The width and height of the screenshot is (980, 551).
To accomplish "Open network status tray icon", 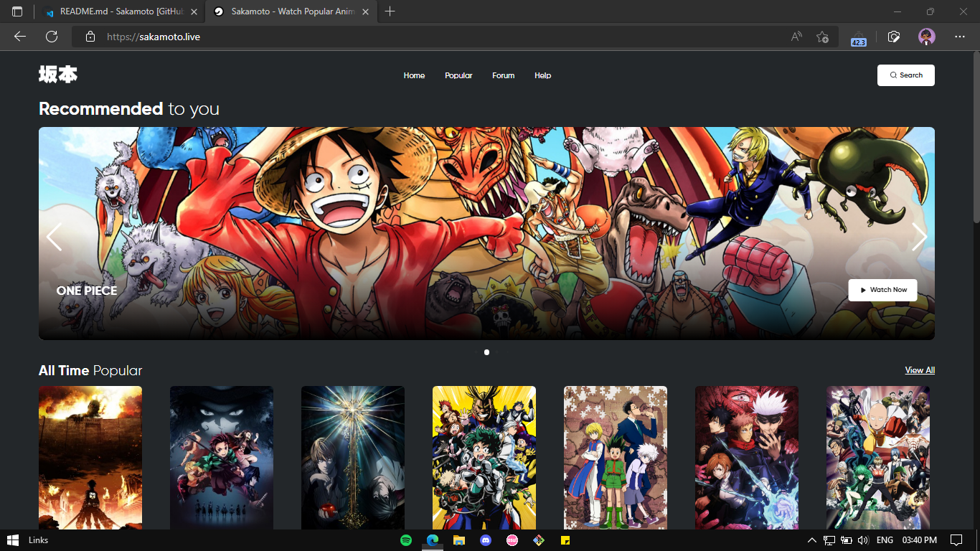I will pyautogui.click(x=829, y=540).
